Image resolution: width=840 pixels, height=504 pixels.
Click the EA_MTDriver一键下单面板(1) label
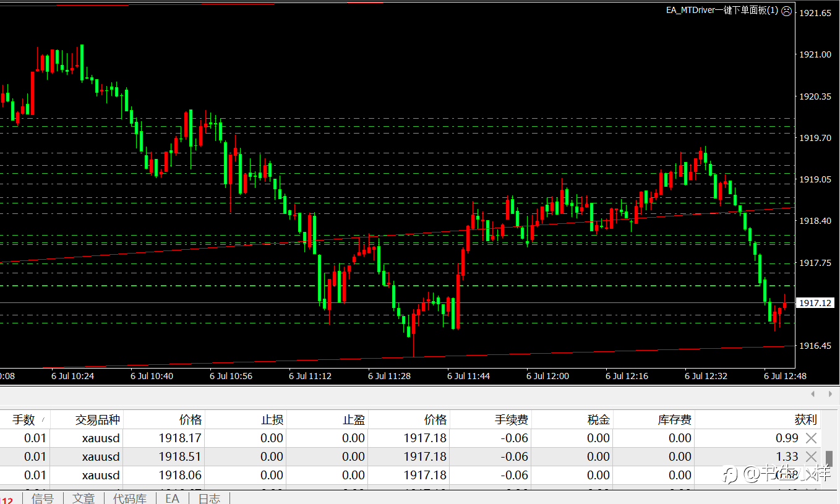click(722, 11)
